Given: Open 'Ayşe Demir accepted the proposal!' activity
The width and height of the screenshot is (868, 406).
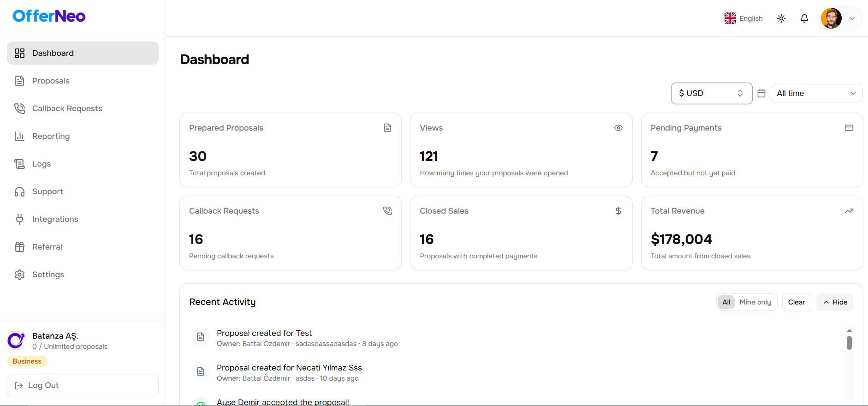Looking at the screenshot, I should tap(283, 402).
